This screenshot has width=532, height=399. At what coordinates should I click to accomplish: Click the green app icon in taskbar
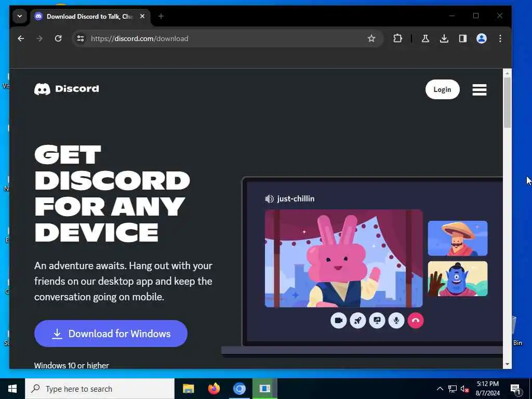264,389
